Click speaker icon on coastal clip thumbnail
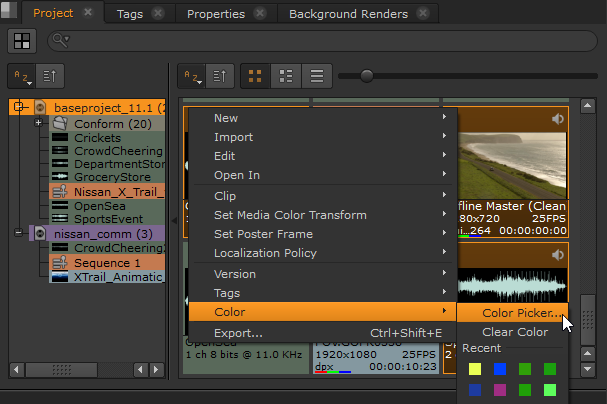This screenshot has height=404, width=607. point(557,119)
